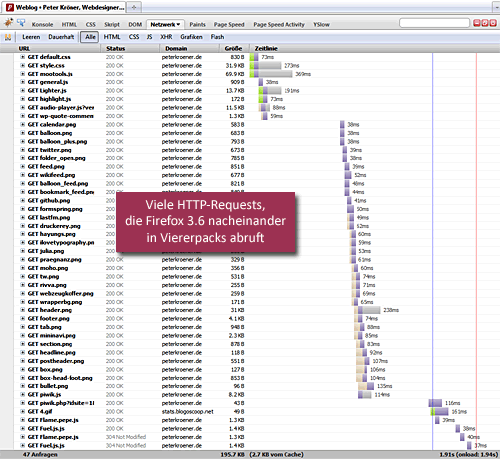Click the 369ms timeline bar for mootools.js
This screenshot has width=500, height=459.
271,74
